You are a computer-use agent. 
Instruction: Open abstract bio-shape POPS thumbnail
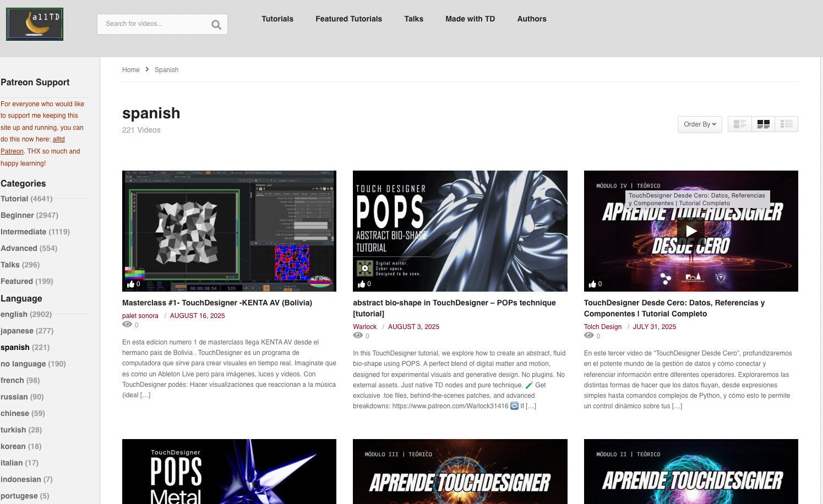click(x=460, y=231)
